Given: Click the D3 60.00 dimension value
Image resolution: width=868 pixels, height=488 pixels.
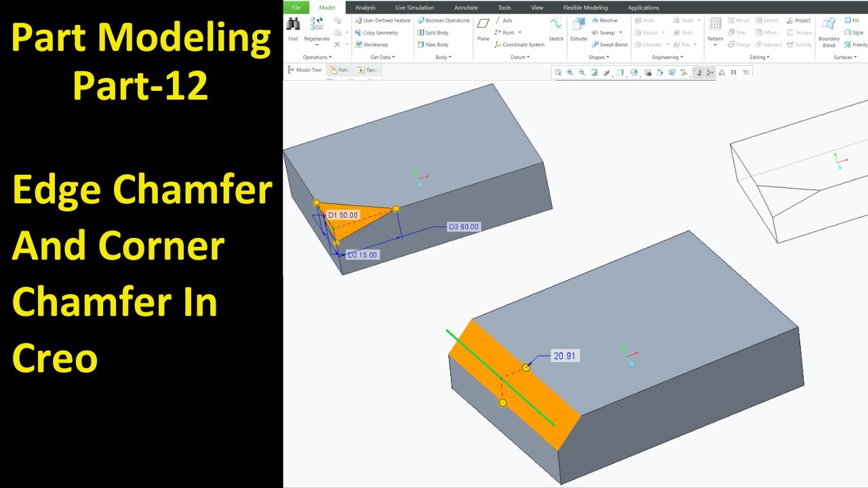Looking at the screenshot, I should click(464, 227).
